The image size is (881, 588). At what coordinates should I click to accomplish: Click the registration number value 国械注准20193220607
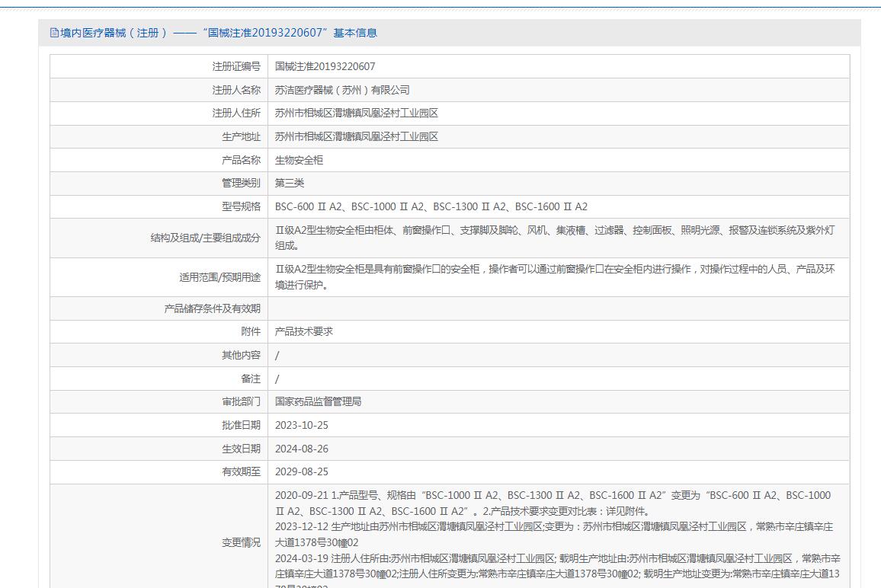(325, 66)
